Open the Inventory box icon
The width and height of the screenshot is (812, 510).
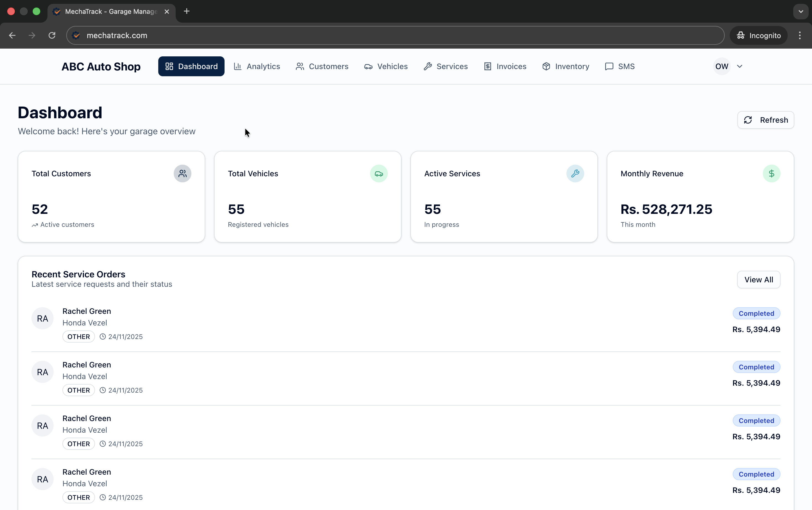point(547,66)
